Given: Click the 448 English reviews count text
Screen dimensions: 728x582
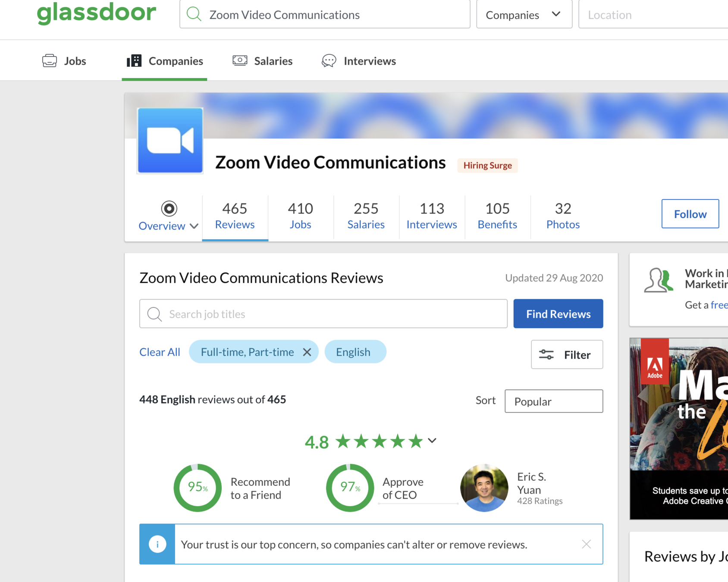Looking at the screenshot, I should [x=213, y=400].
